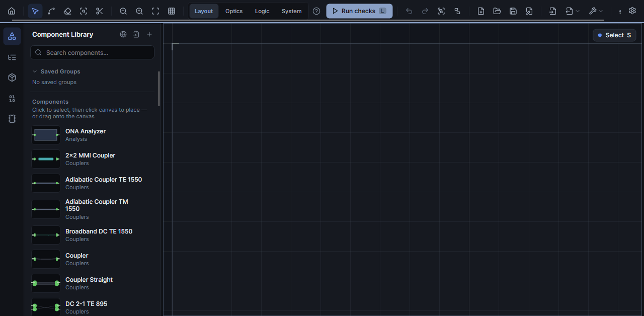
Task: Select the ONA Analyzer component
Action: [92, 135]
